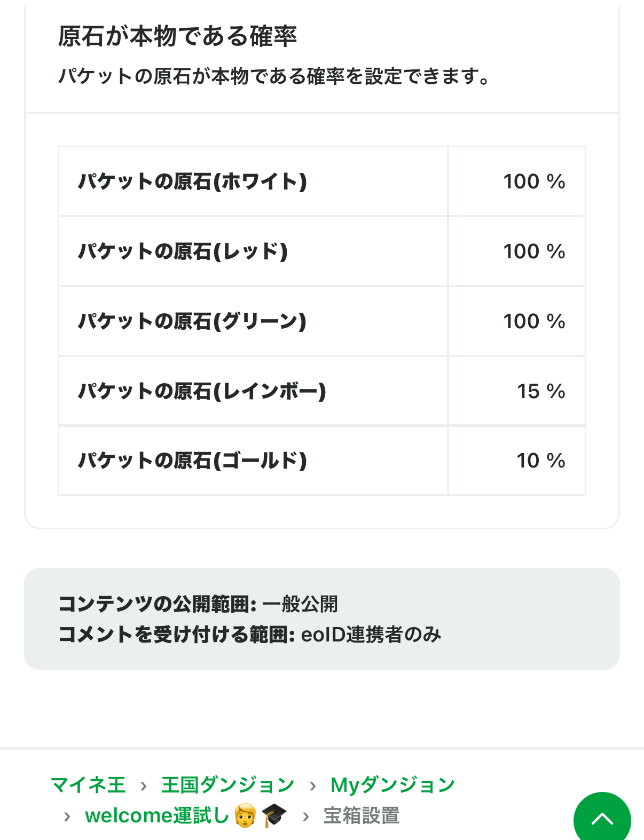The width and height of the screenshot is (644, 840).
Task: Select the パケットの原石(ゴールド) row label
Action: [192, 461]
